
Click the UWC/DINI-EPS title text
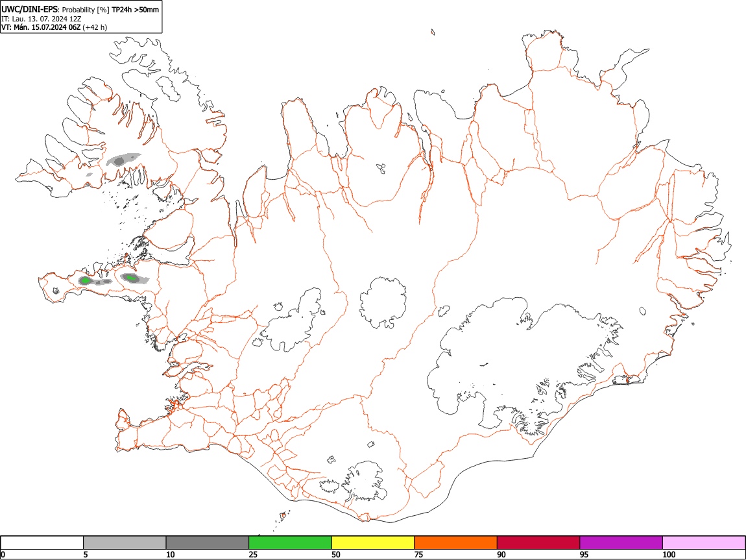[29, 9]
